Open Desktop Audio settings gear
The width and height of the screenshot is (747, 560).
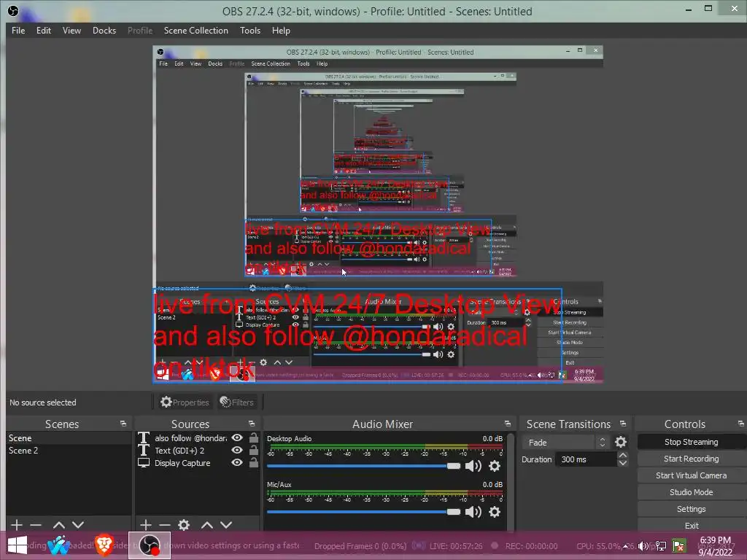(495, 466)
